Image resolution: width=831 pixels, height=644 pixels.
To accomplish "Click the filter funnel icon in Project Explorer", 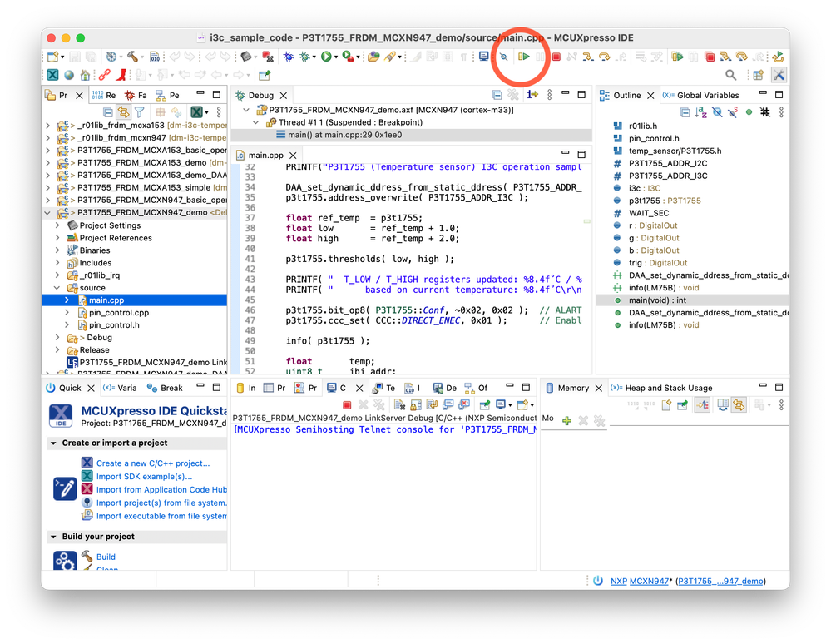I will [x=140, y=112].
